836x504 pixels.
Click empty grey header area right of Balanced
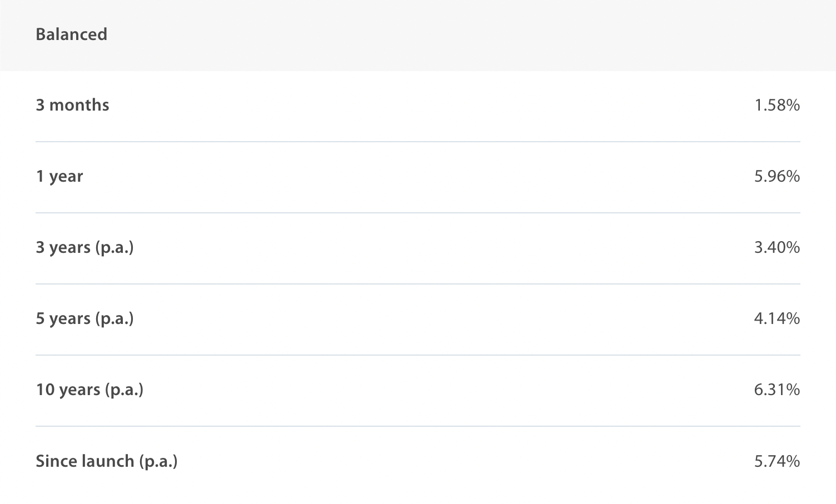(445, 34)
